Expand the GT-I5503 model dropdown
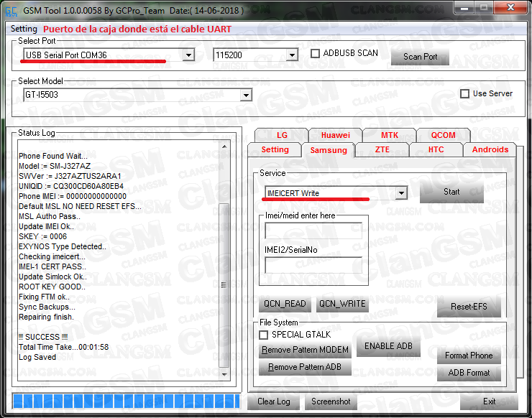The image size is (532, 418). click(x=246, y=95)
